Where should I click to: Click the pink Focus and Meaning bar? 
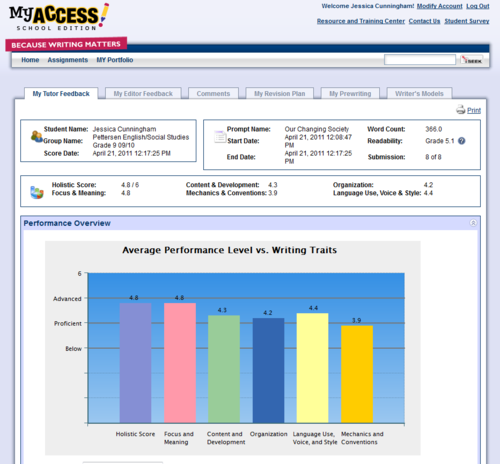pyautogui.click(x=180, y=363)
